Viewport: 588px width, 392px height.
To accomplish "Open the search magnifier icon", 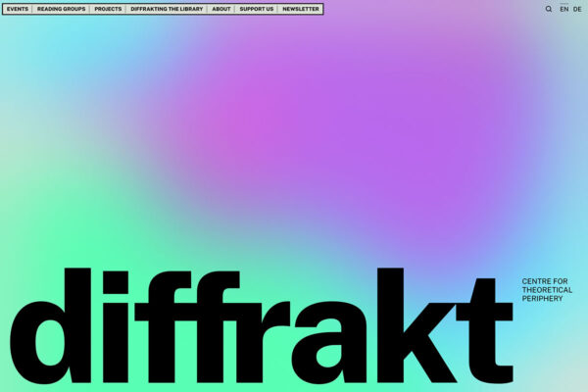I will (548, 9).
